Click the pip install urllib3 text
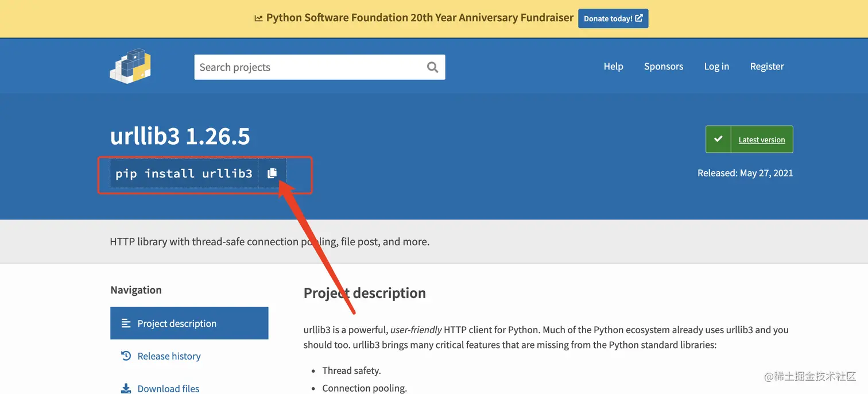Viewport: 868px width, 394px height. tap(184, 173)
